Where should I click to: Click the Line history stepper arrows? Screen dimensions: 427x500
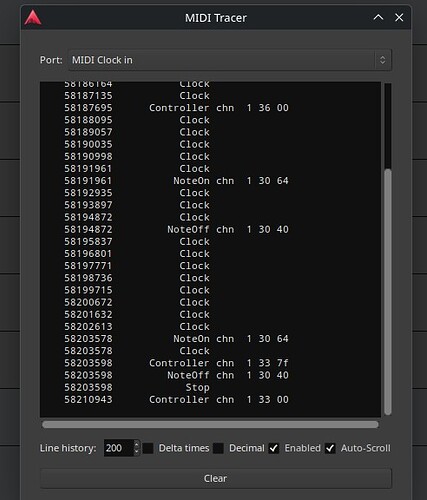(x=136, y=448)
